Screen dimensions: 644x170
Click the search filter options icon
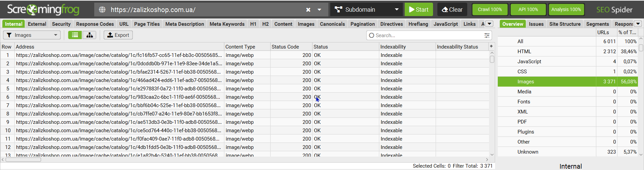(x=487, y=35)
